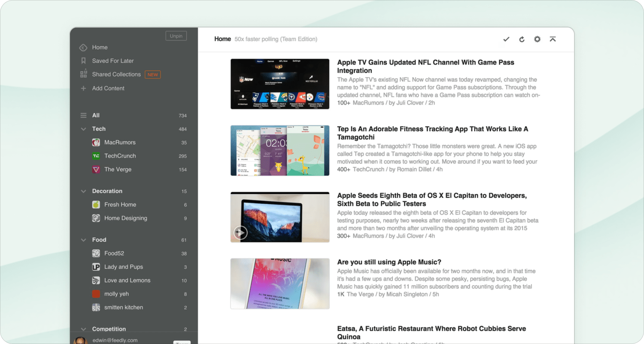Open article Apple Seeds Eighth Beta of OS X

pos(432,199)
